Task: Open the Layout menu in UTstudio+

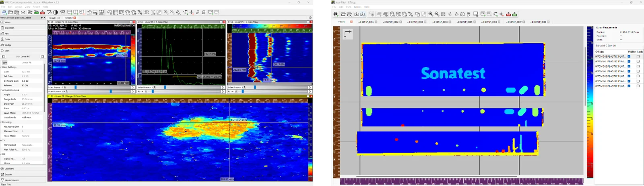Action: point(19,7)
